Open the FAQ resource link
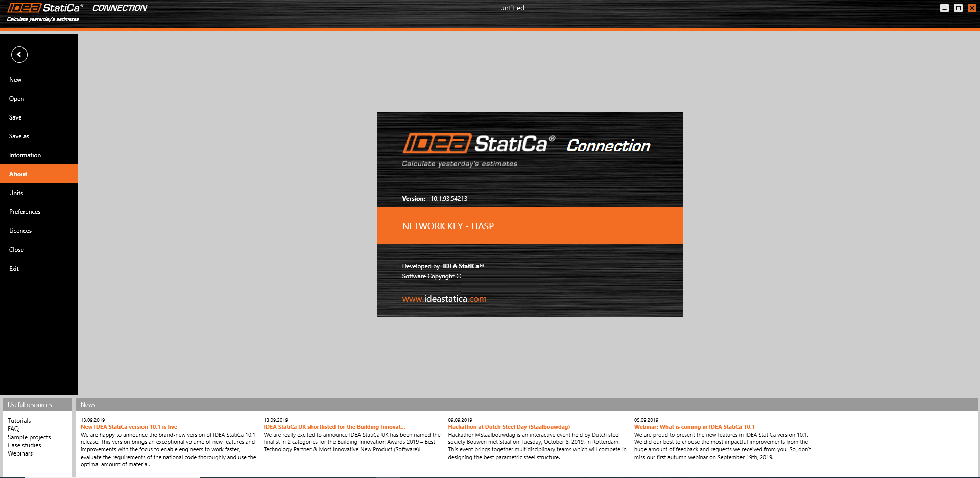The image size is (980, 478). point(13,429)
